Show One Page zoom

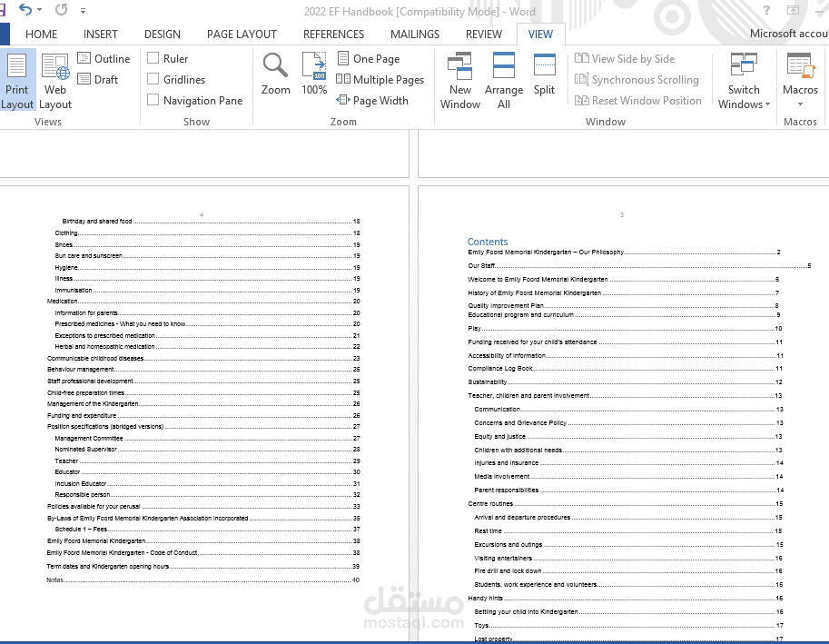(368, 59)
